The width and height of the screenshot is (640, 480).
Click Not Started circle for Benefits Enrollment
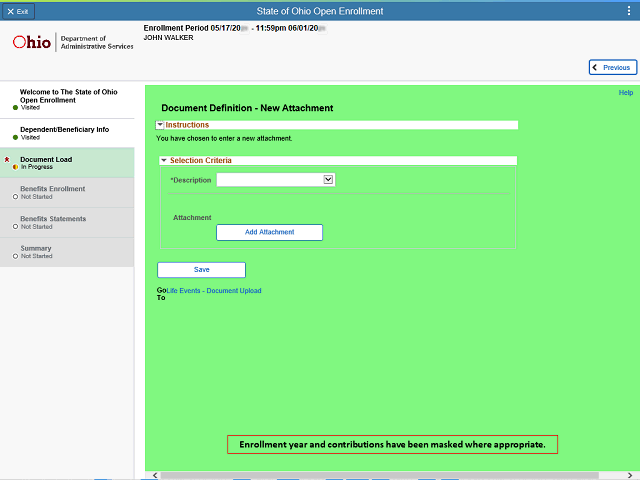[15, 197]
